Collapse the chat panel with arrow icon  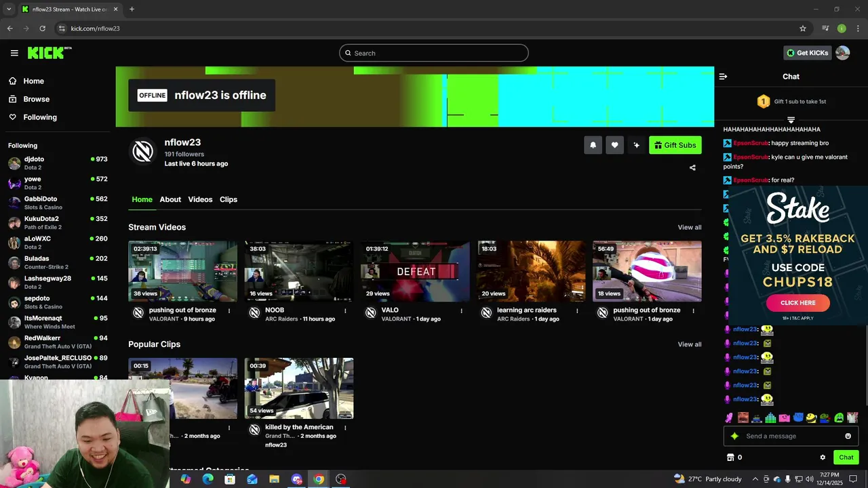pyautogui.click(x=723, y=77)
